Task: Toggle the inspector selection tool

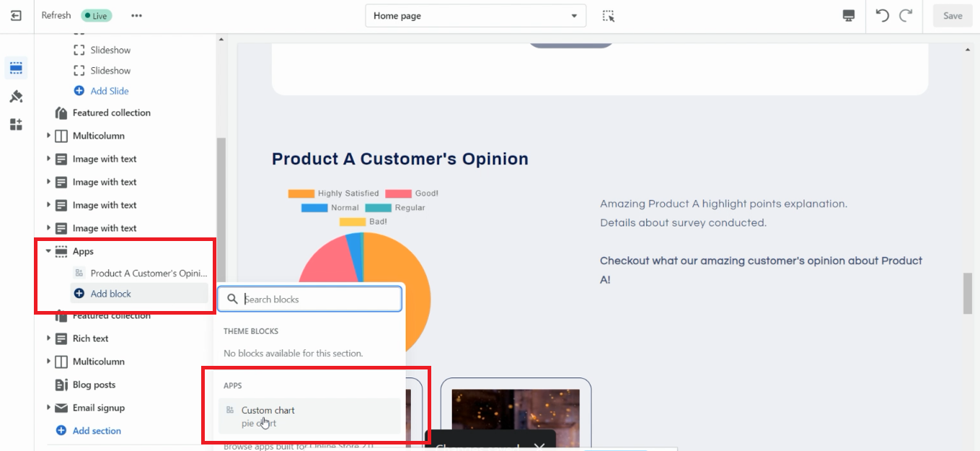Action: pyautogui.click(x=609, y=16)
